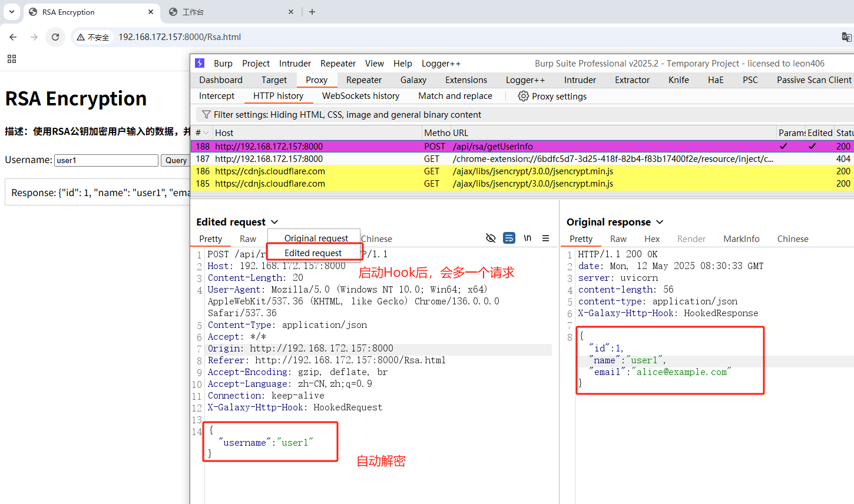Open the Burp menu
This screenshot has width=854, height=504.
(223, 63)
